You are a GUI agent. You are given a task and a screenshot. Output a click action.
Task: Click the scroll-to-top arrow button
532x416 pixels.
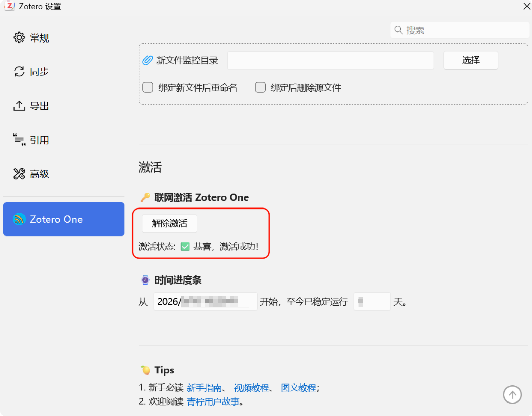pos(512,395)
